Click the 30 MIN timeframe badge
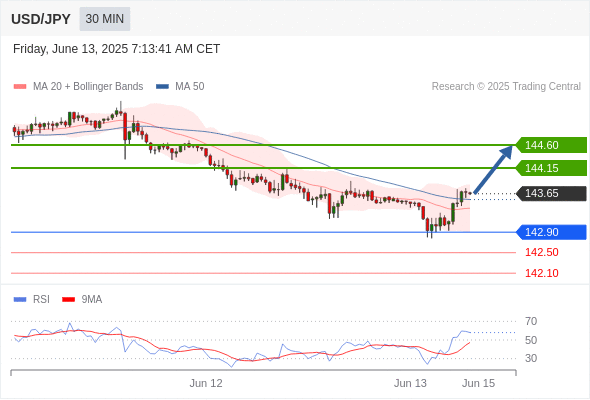The image size is (590, 400). tap(105, 19)
